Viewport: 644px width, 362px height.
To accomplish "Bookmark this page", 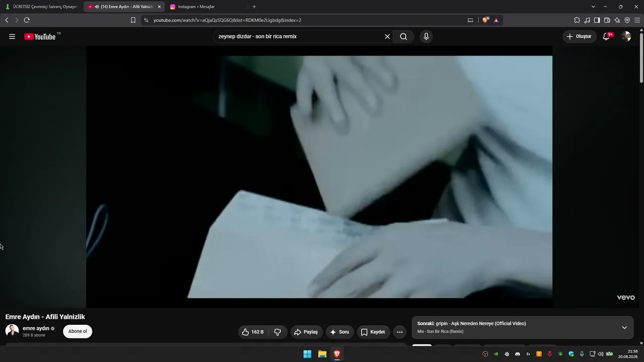I will pos(133,20).
